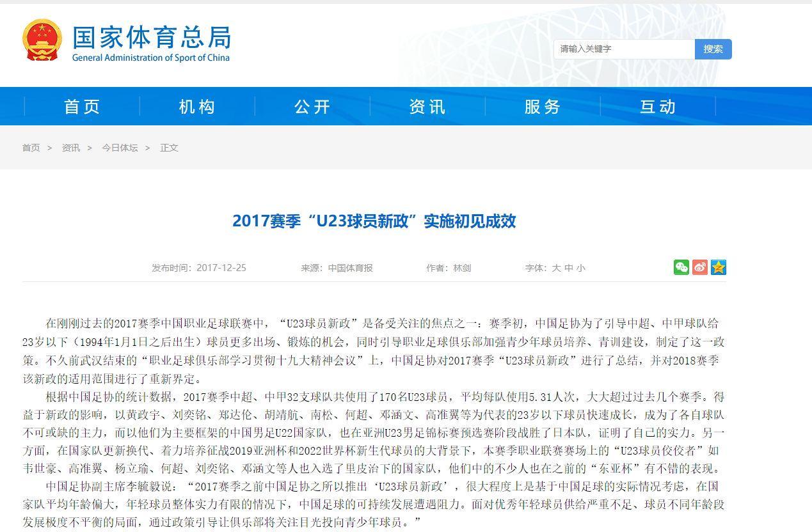The image size is (812, 532).
Task: Share the article on Sina Weibo
Action: [701, 267]
